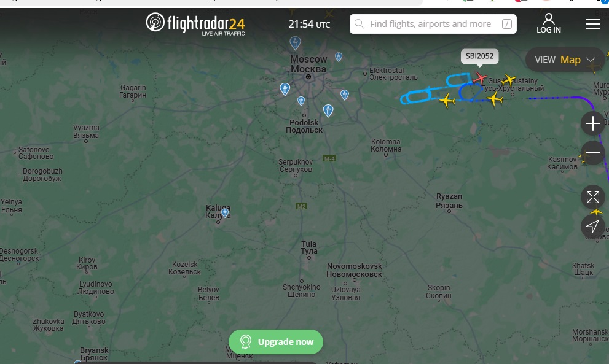Click the Flightradar24 logo
609x364 pixels.
click(195, 24)
